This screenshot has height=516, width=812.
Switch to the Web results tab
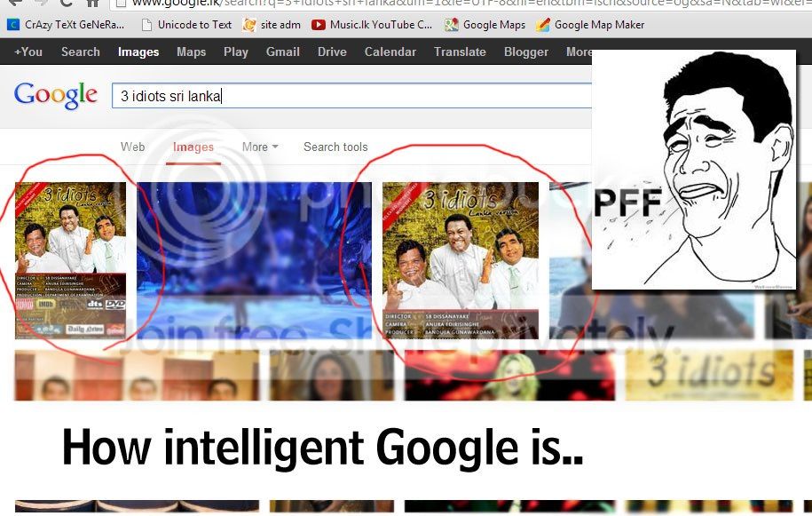(132, 147)
